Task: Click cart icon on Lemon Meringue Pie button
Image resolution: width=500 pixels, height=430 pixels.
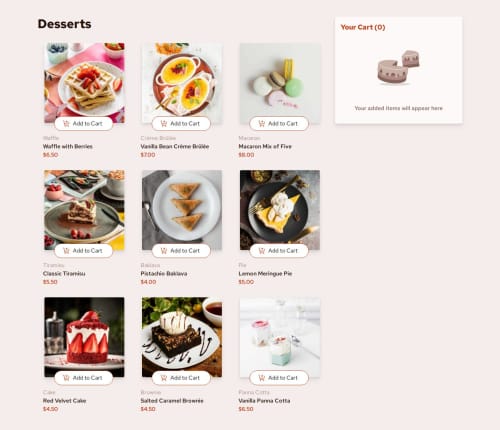Action: (x=262, y=251)
